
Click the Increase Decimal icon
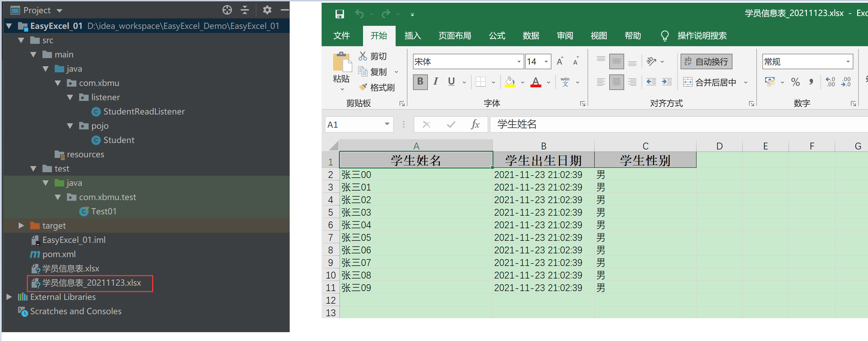point(831,82)
